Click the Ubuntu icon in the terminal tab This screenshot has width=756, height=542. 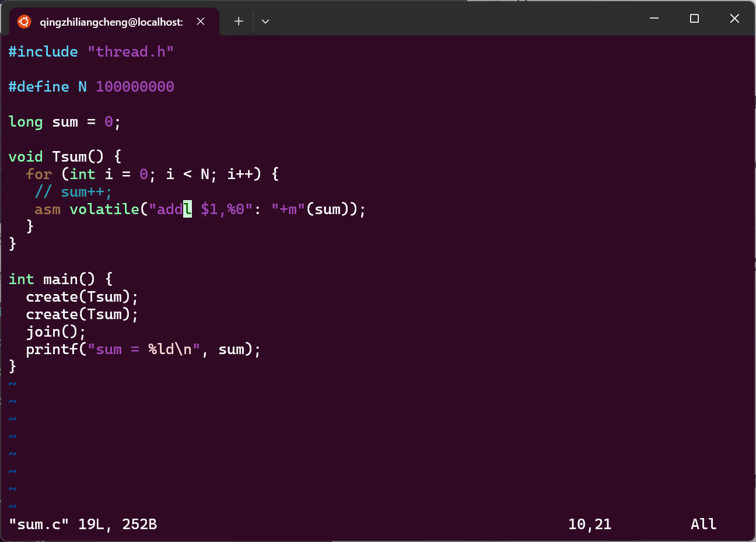24,22
